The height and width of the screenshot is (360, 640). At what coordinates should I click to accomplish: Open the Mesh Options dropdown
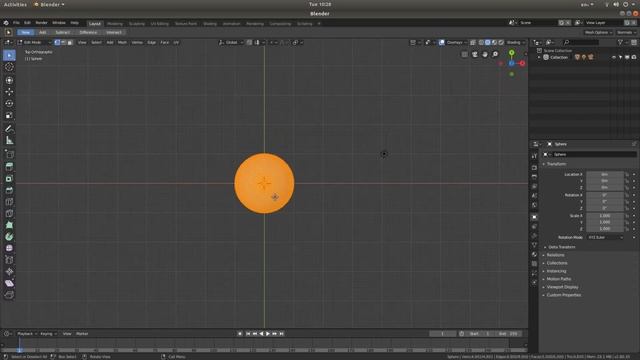pyautogui.click(x=598, y=32)
